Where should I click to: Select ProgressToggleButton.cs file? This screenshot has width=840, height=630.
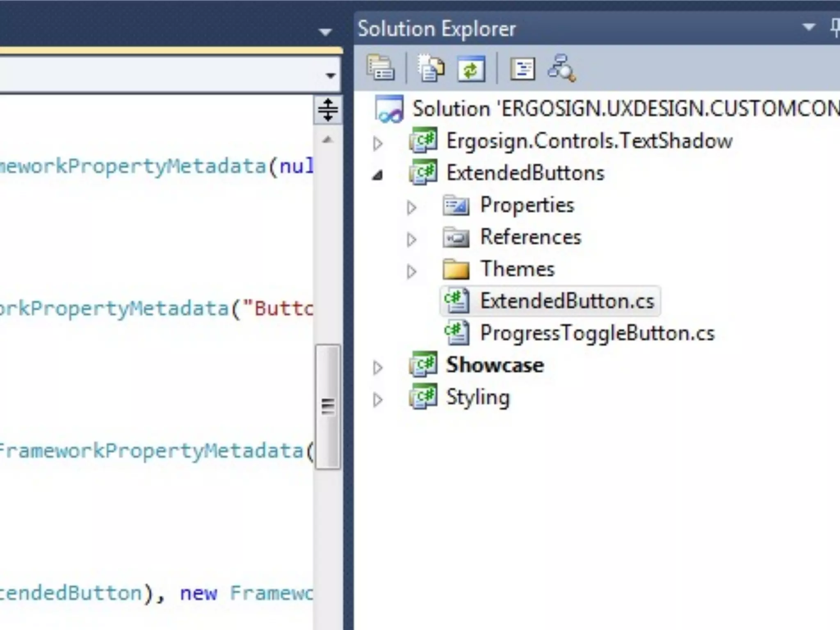tap(597, 333)
